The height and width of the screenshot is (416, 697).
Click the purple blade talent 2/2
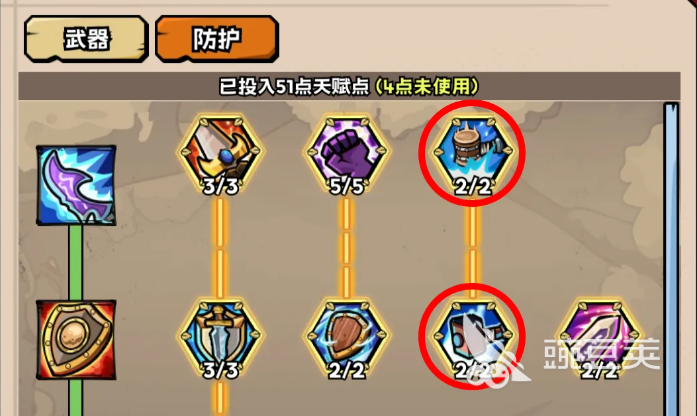(599, 338)
